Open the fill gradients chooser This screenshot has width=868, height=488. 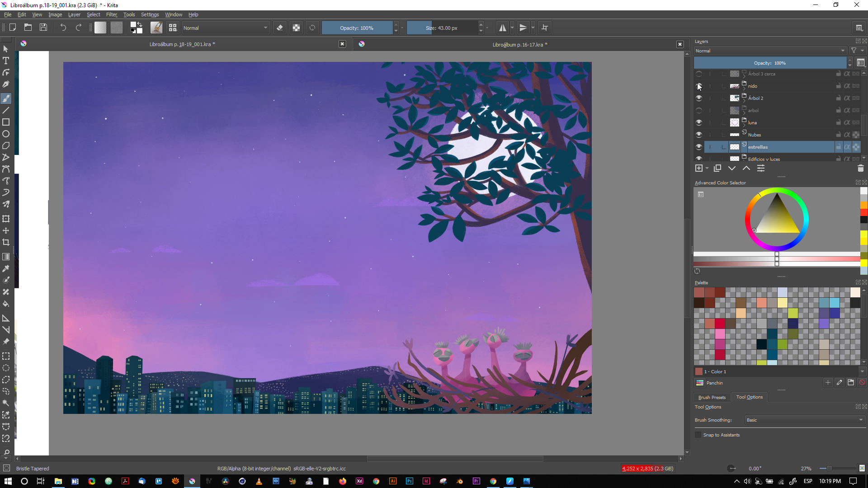pyautogui.click(x=100, y=28)
